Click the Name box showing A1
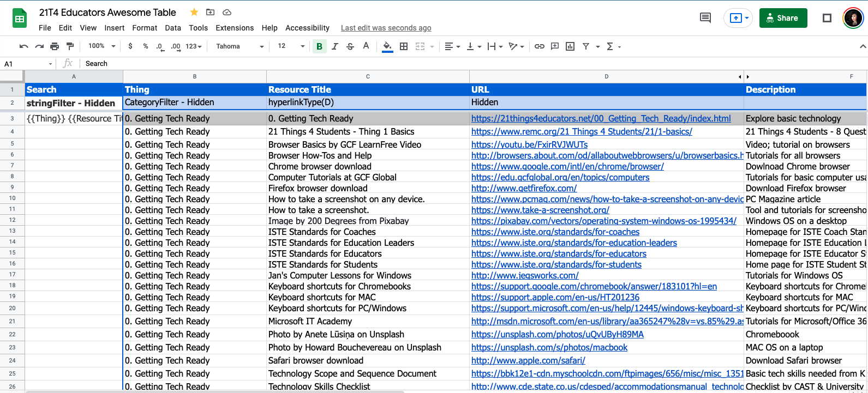The width and height of the screenshot is (868, 393). tap(27, 64)
